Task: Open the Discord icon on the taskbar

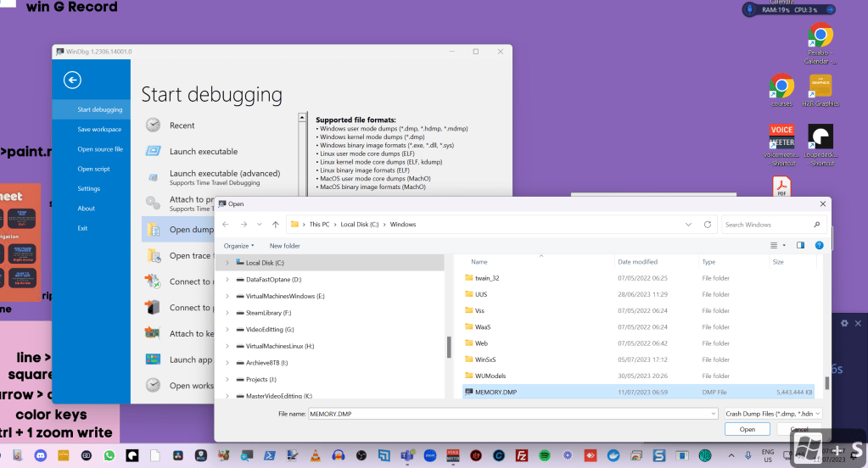Action: coord(41,455)
